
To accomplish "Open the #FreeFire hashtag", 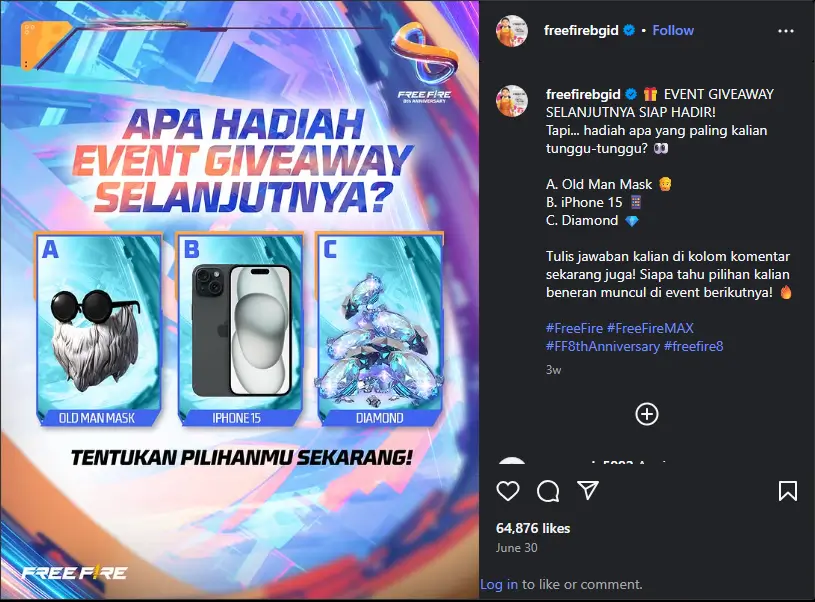I will (574, 328).
